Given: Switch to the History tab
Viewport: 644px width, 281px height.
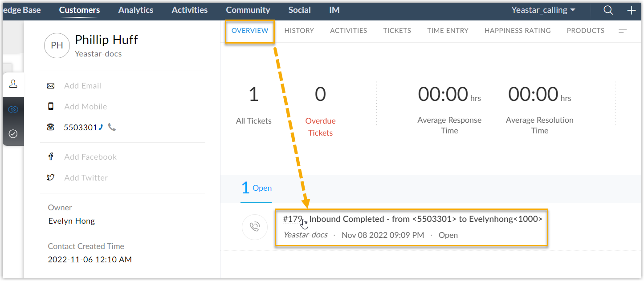Looking at the screenshot, I should coord(299,31).
